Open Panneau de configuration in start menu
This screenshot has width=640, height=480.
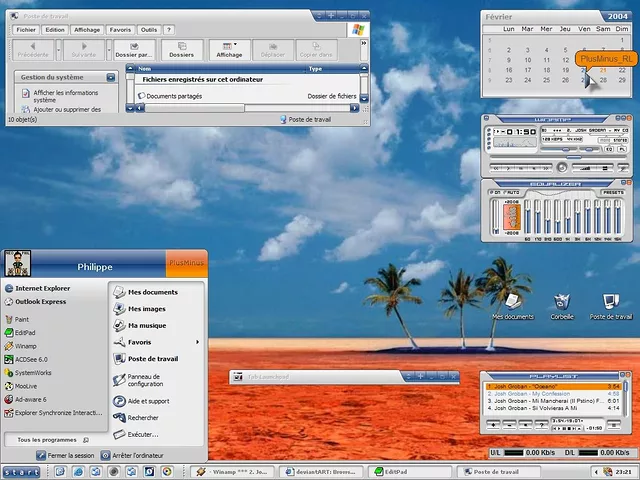point(145,380)
